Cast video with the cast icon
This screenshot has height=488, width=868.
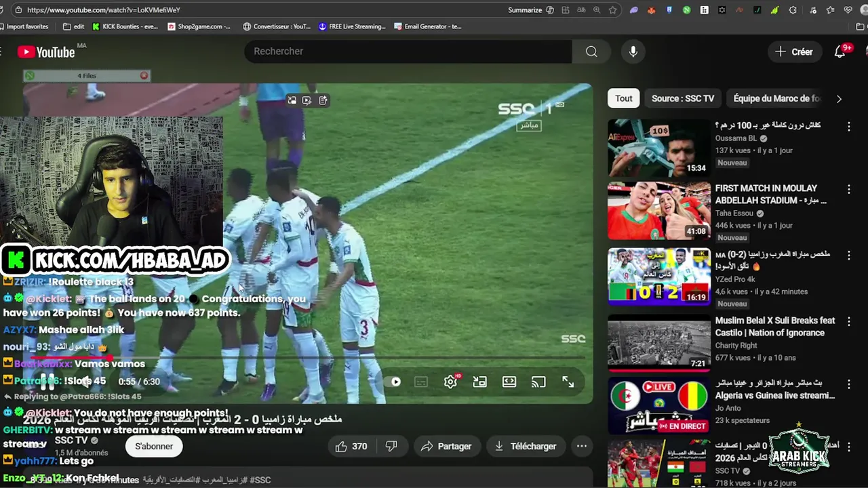[x=538, y=382]
